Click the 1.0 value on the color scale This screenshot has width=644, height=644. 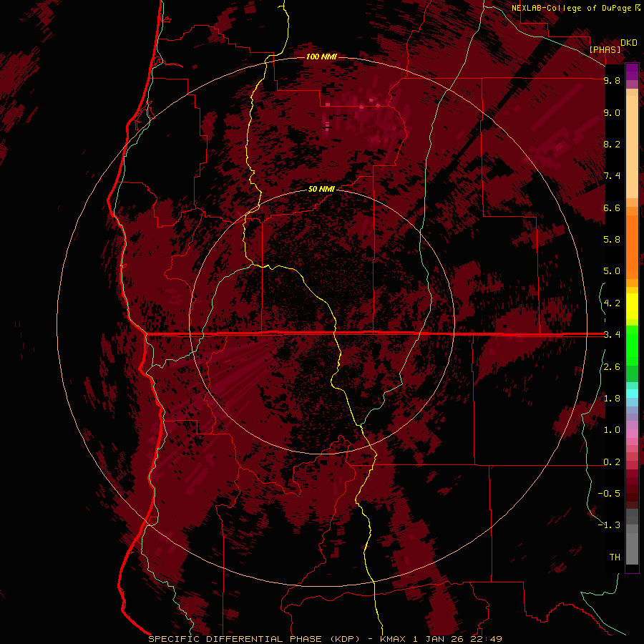click(x=612, y=430)
